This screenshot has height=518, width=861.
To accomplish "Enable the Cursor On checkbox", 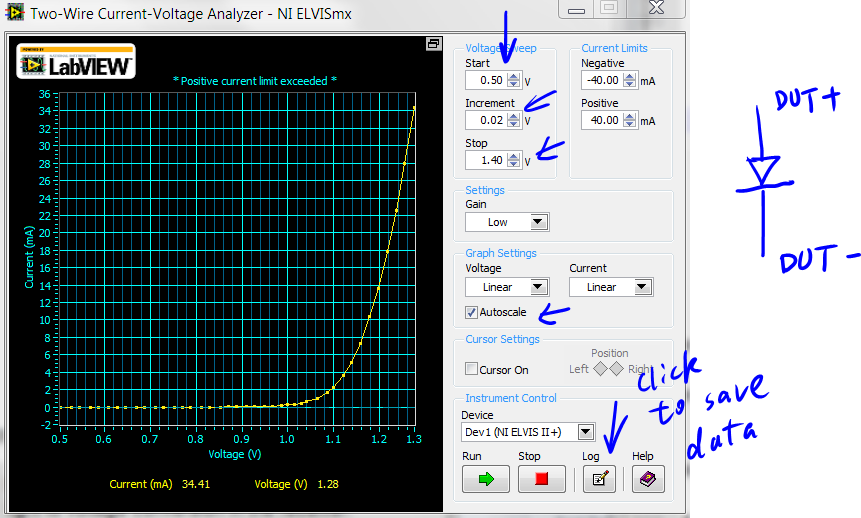I will click(x=471, y=369).
